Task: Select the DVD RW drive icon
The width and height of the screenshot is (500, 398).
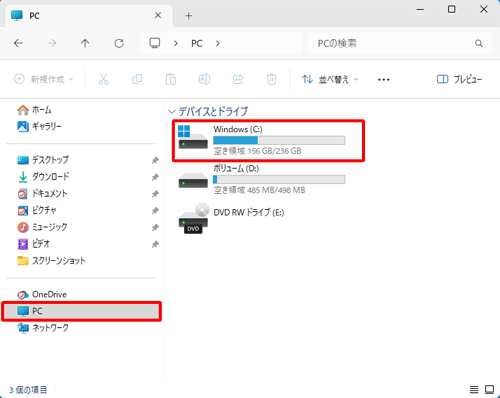Action: pyautogui.click(x=194, y=218)
